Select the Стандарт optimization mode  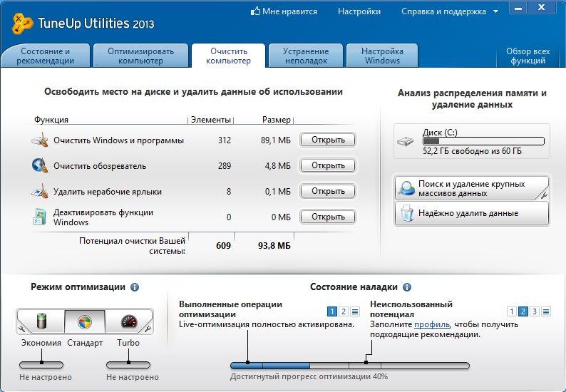click(x=85, y=321)
